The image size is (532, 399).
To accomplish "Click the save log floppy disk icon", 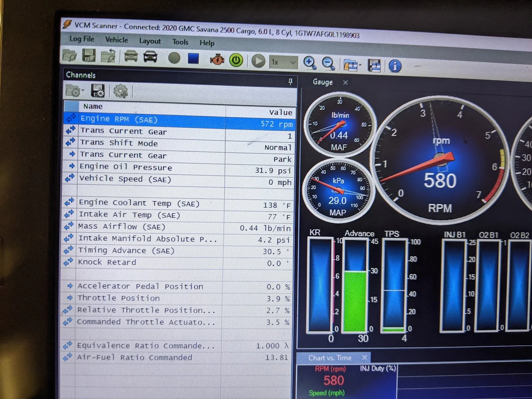I will (89, 55).
